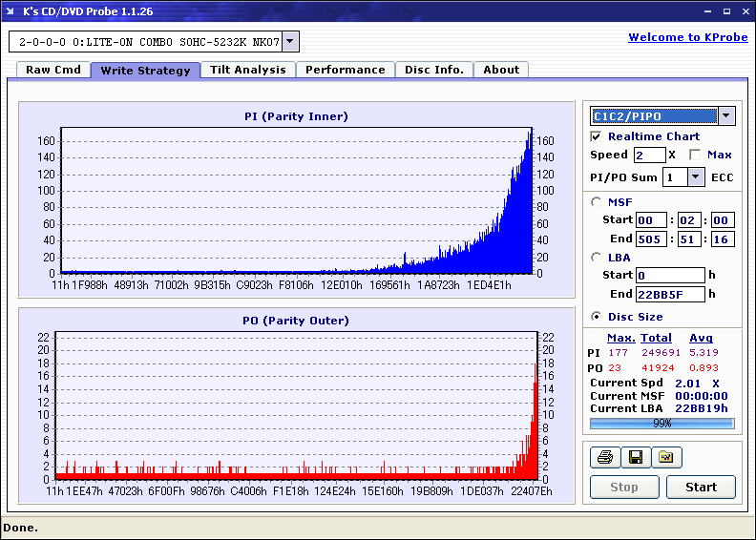
Task: Toggle the Realtime Chart checkbox
Action: [x=596, y=136]
